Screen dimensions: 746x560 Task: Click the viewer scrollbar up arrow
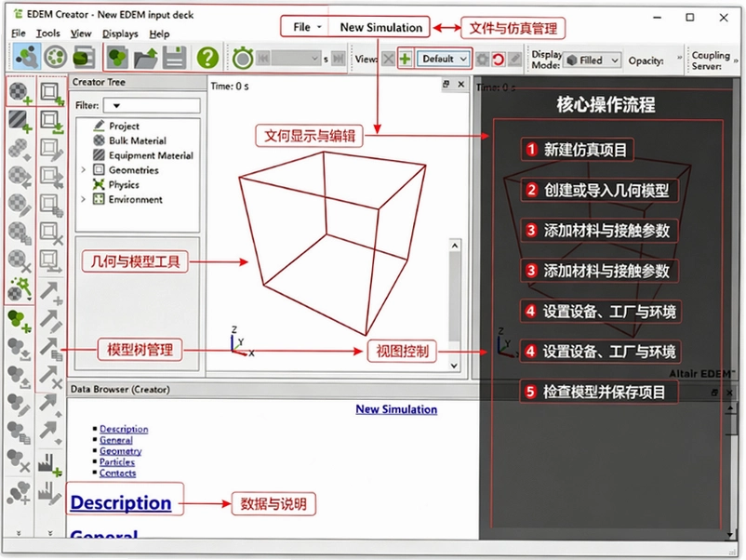(x=454, y=246)
